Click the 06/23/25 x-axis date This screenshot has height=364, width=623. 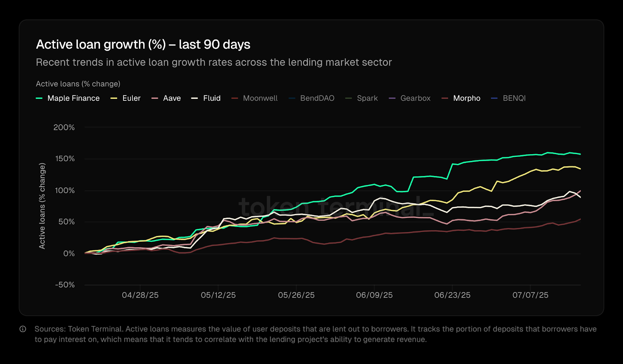[452, 295]
